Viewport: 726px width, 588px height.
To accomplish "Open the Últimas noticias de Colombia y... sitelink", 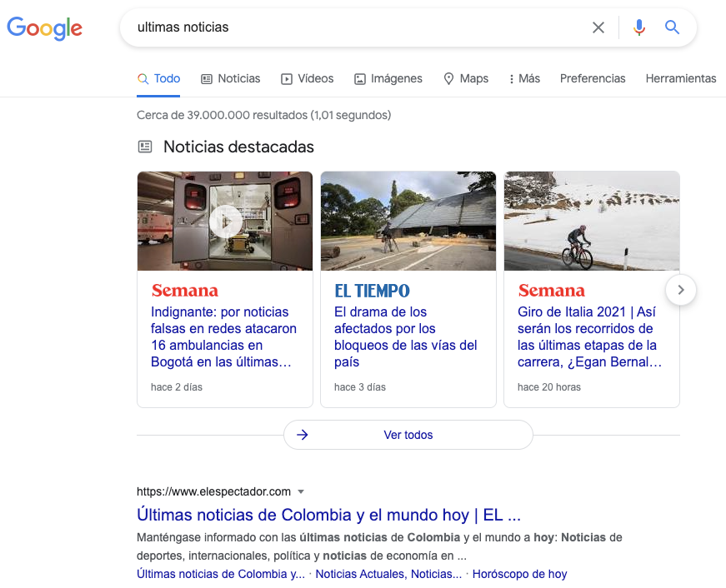I will coord(221,574).
